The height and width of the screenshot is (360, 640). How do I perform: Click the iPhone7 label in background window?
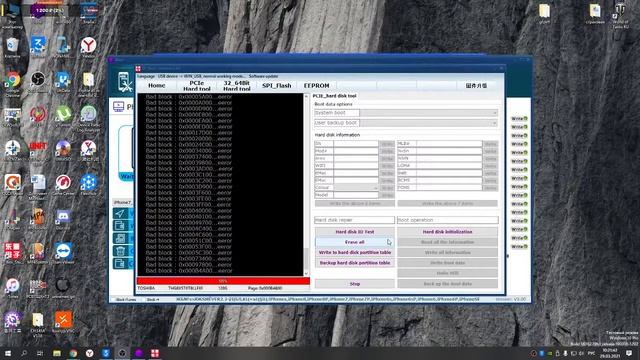pyautogui.click(x=122, y=202)
